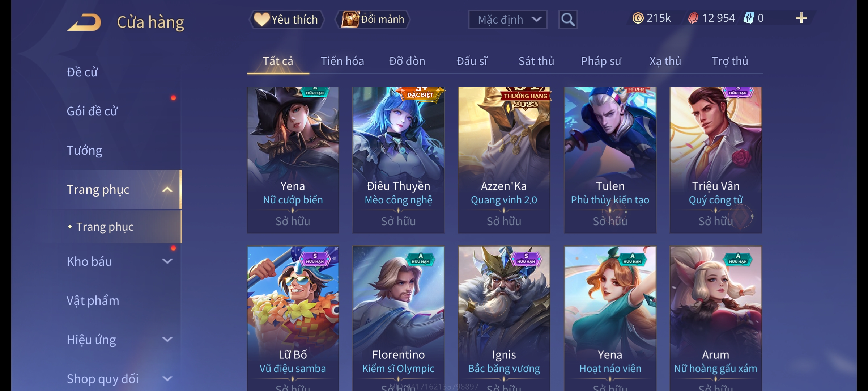Select the Tiến hóa tab
The width and height of the screenshot is (868, 391).
(x=342, y=61)
